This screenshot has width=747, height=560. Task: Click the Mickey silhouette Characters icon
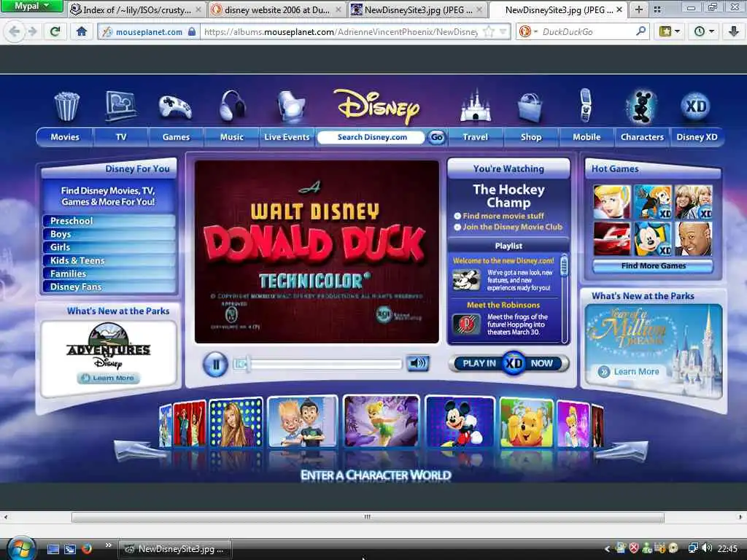point(641,106)
